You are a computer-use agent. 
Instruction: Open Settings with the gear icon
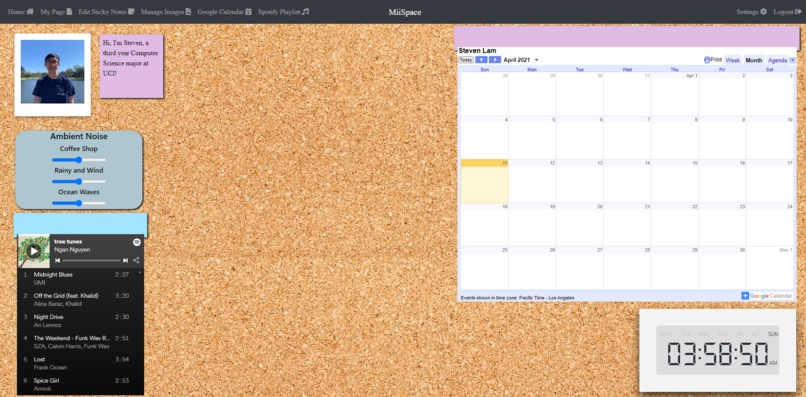751,11
